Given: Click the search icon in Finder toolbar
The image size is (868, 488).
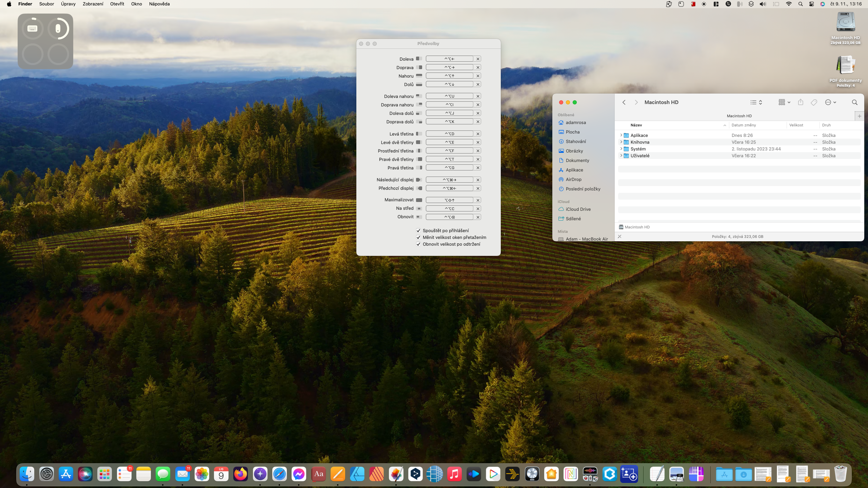Looking at the screenshot, I should point(854,102).
